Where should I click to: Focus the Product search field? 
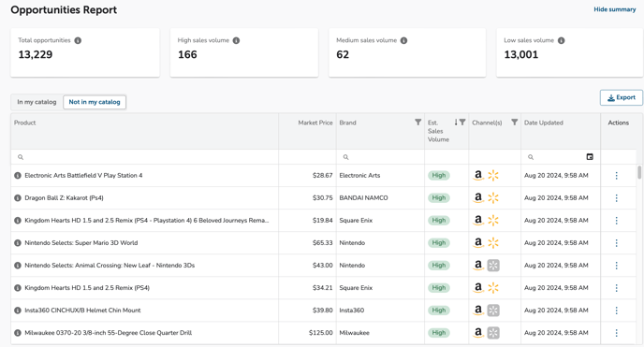tap(144, 157)
